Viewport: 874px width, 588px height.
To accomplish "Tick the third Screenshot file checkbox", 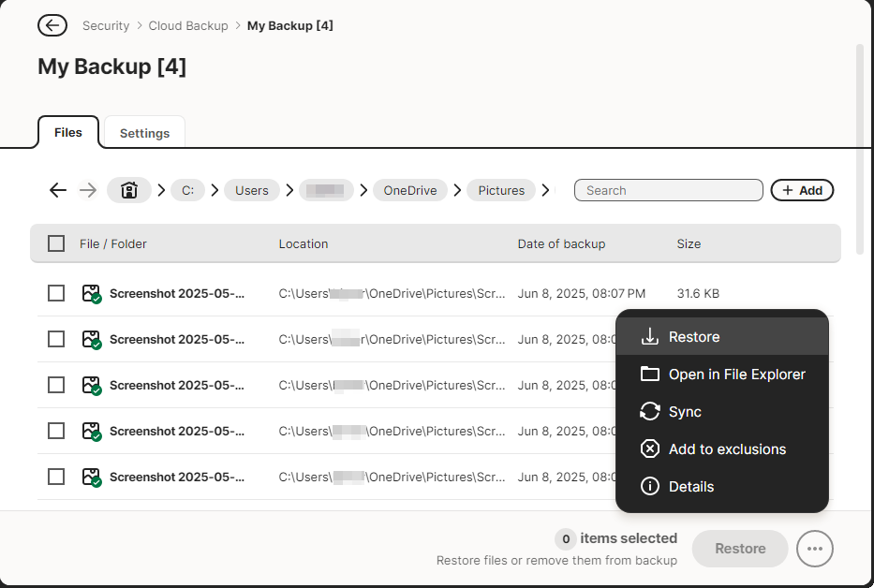I will (56, 385).
